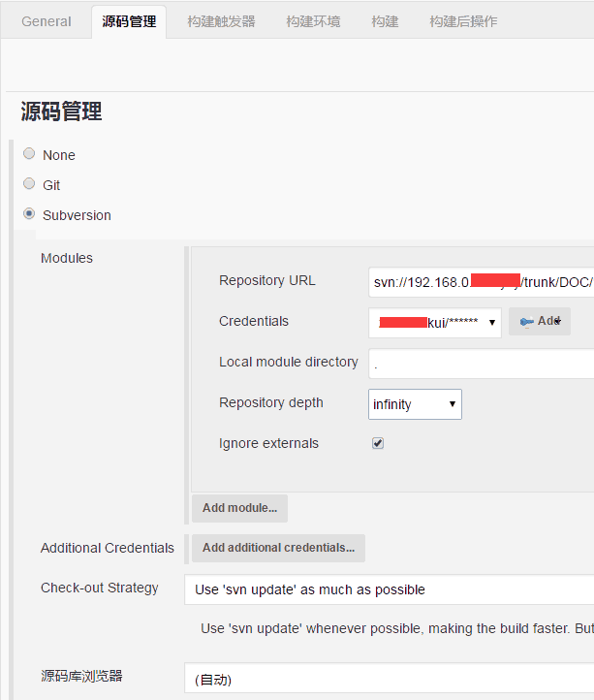Image resolution: width=594 pixels, height=700 pixels.
Task: Click the 源码库浏览器 label
Action: click(81, 676)
